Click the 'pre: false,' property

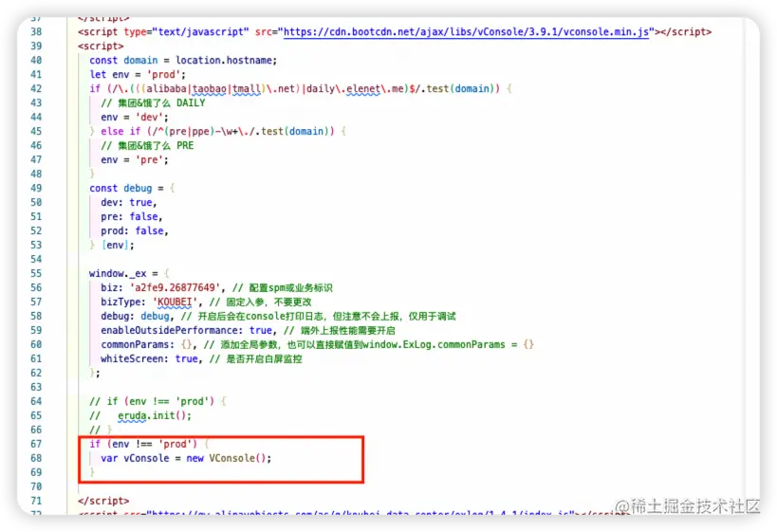[131, 217]
